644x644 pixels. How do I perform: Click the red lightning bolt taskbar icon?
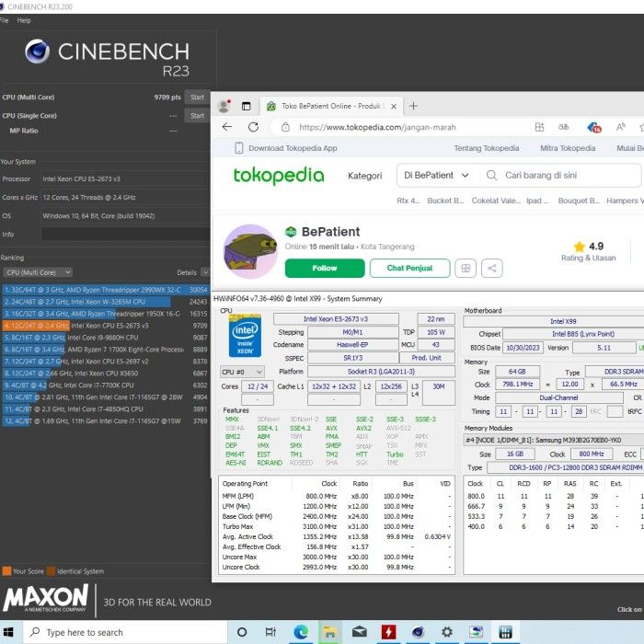[388, 632]
